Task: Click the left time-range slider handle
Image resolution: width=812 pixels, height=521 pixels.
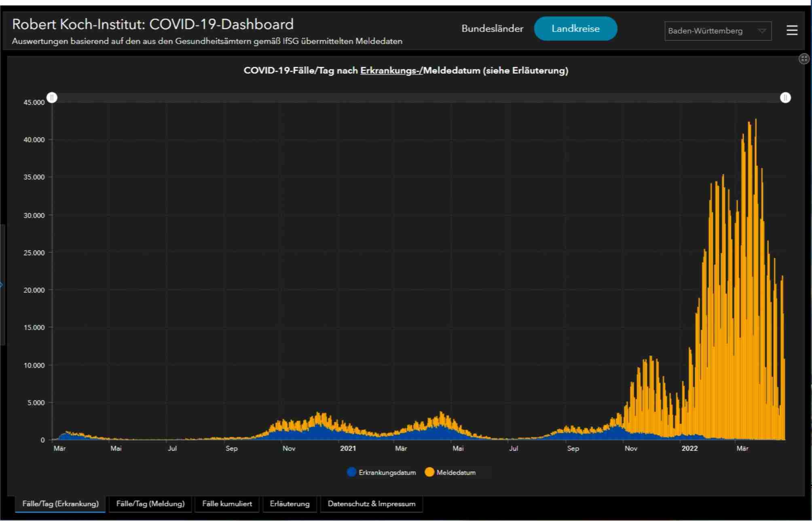Action: click(x=52, y=98)
